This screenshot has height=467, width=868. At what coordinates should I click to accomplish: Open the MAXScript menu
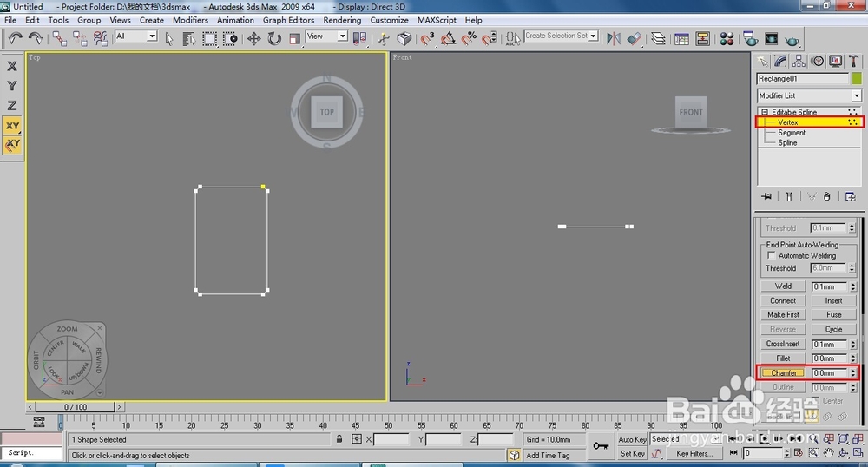[x=437, y=20]
